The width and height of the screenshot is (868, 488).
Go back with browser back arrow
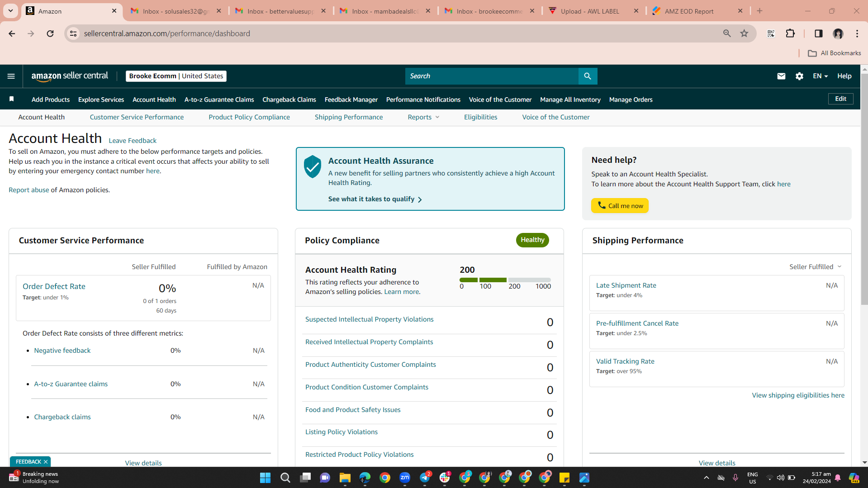click(x=12, y=33)
